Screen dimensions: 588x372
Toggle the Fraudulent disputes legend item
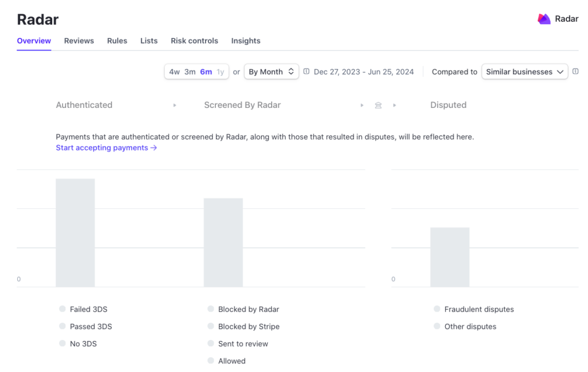pos(478,309)
